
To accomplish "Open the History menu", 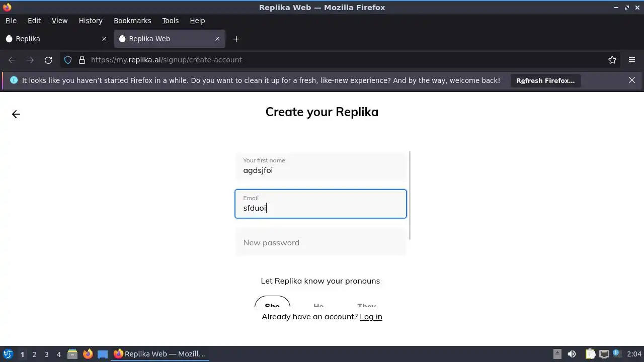I will (x=91, y=21).
